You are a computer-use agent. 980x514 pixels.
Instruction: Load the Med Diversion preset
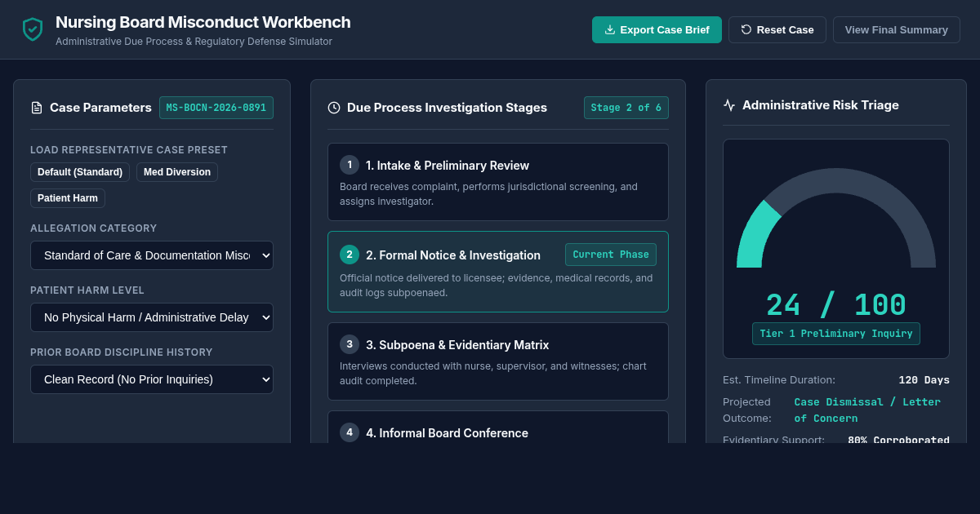click(177, 172)
